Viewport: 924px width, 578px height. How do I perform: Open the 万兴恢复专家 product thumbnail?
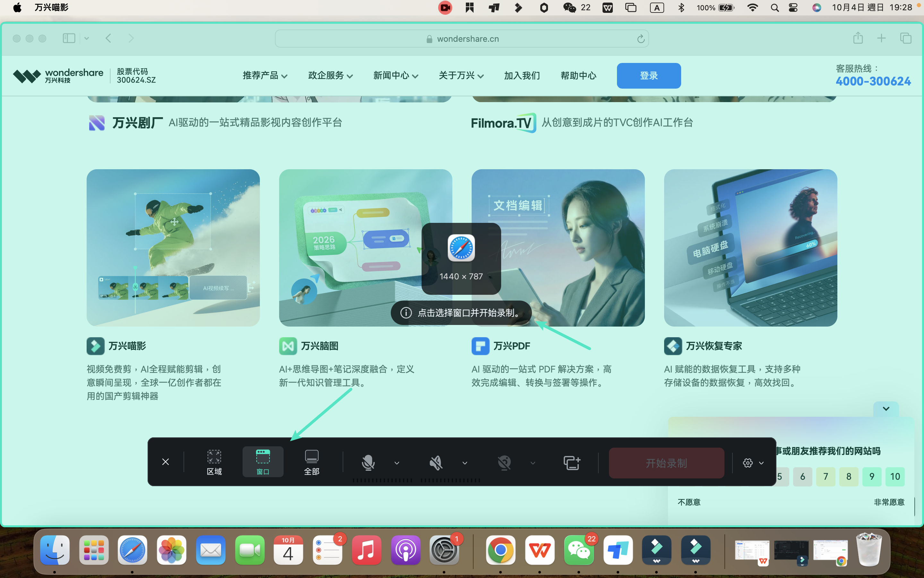pos(750,248)
